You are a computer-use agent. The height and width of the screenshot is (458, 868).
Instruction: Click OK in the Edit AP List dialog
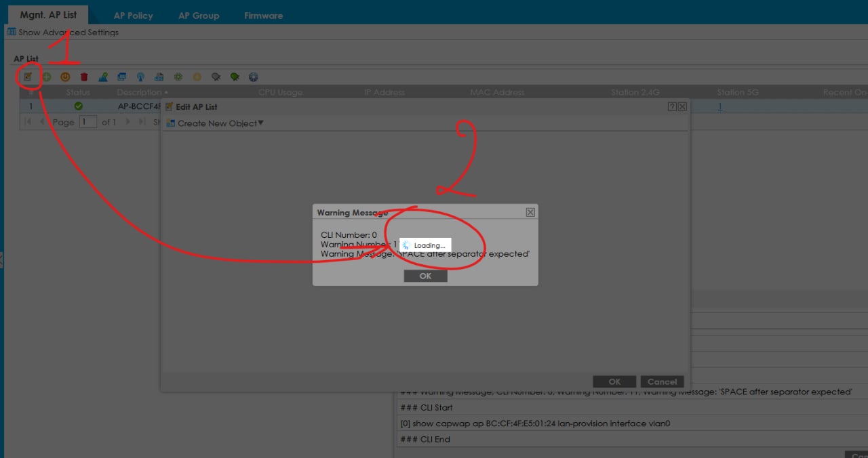point(614,381)
